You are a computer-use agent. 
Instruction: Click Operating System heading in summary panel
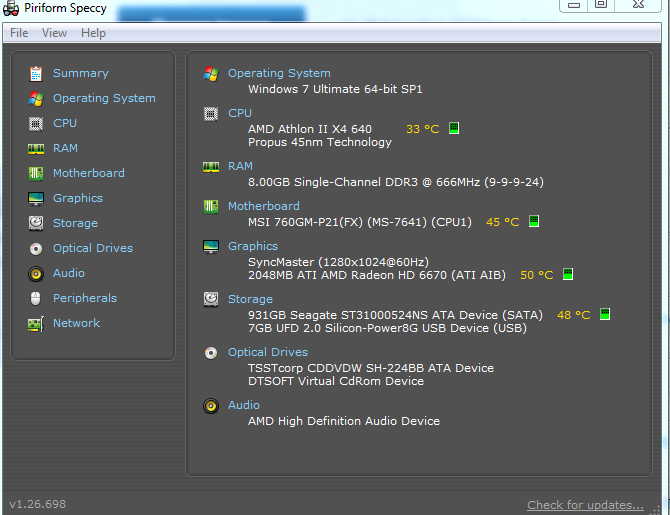(x=279, y=74)
